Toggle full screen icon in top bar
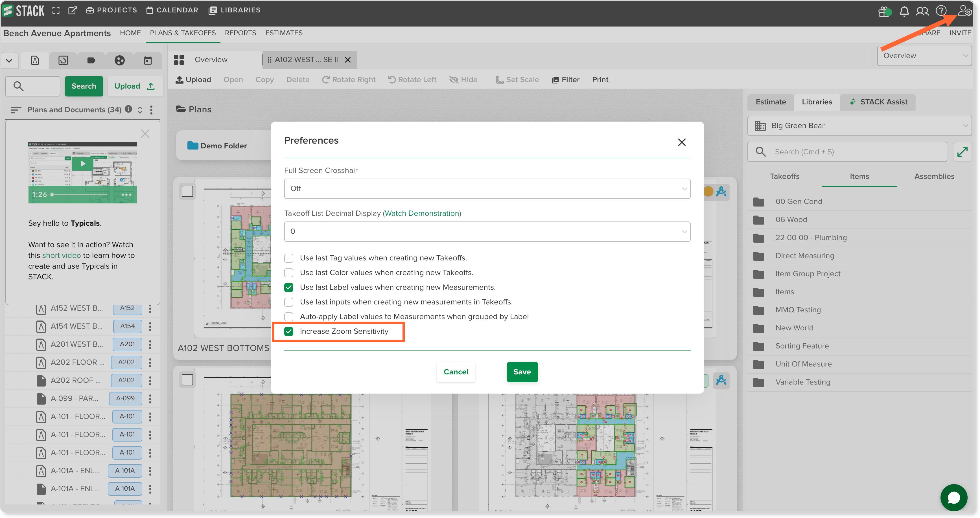 click(x=56, y=10)
